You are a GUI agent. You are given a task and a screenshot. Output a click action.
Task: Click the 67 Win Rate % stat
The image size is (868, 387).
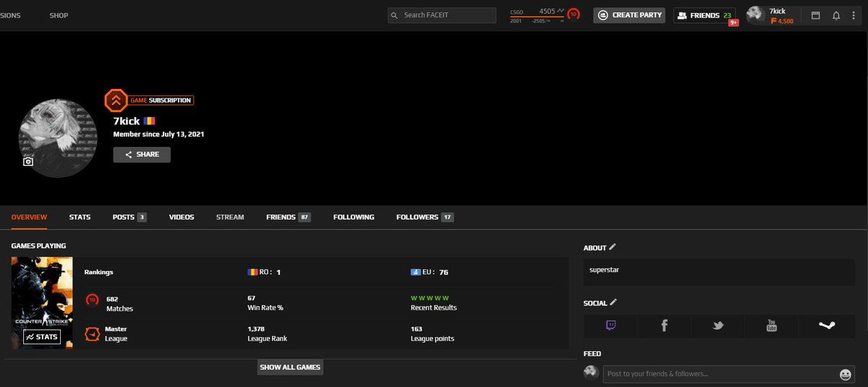265,303
